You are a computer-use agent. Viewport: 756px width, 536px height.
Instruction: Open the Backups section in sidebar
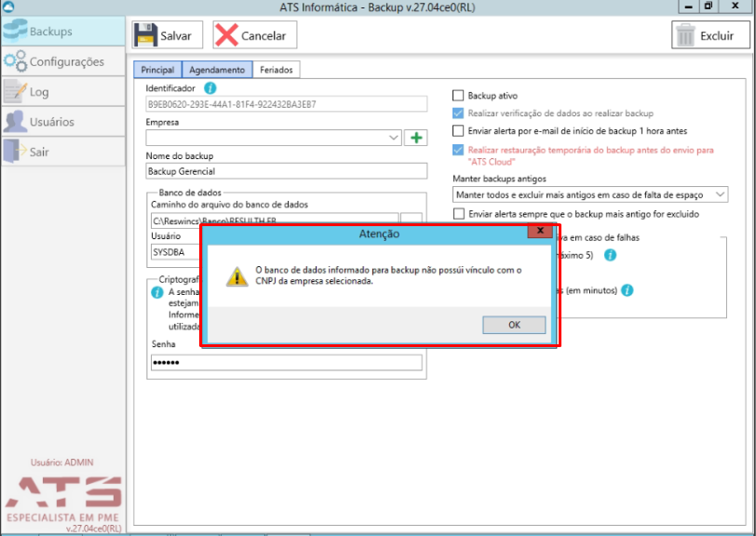pyautogui.click(x=62, y=31)
